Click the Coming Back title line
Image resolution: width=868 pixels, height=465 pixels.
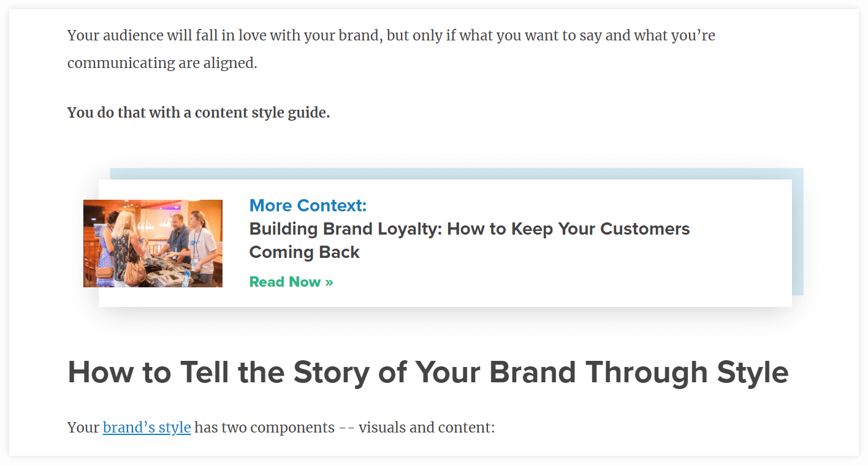coord(305,252)
